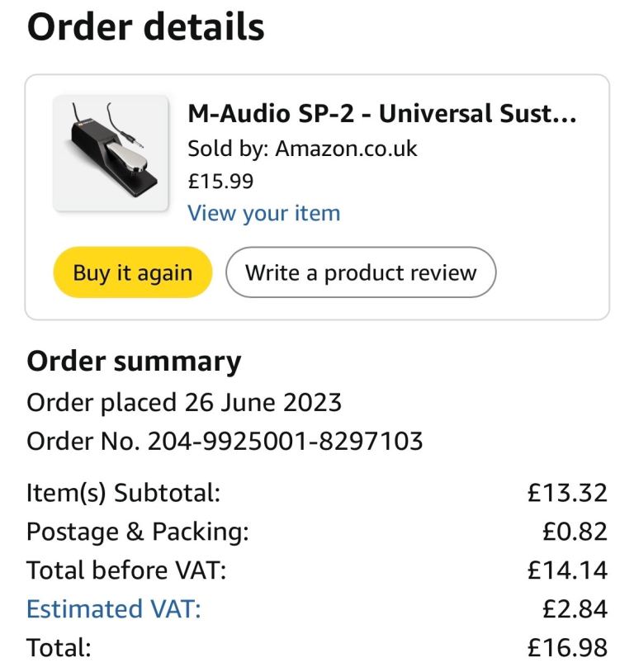
Task: Click the Total before VAT label
Action: [x=126, y=570]
